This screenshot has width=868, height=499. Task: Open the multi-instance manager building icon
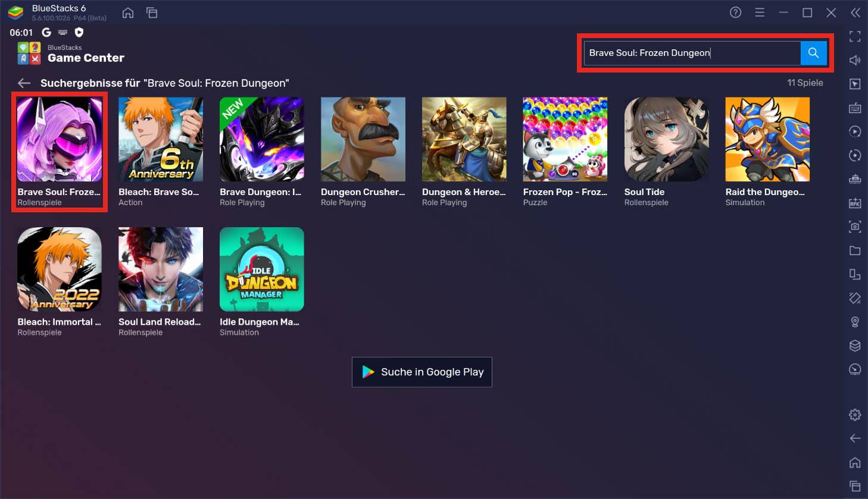point(855,179)
